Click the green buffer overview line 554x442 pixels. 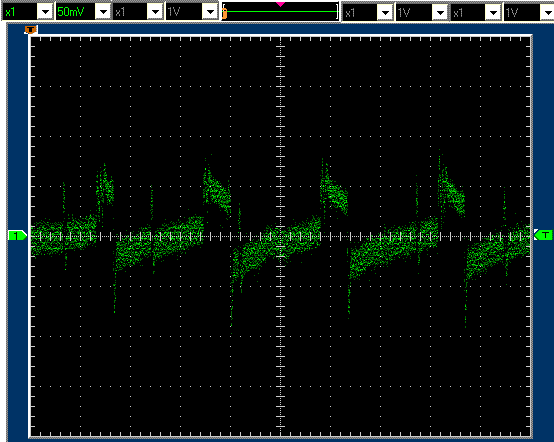(282, 12)
